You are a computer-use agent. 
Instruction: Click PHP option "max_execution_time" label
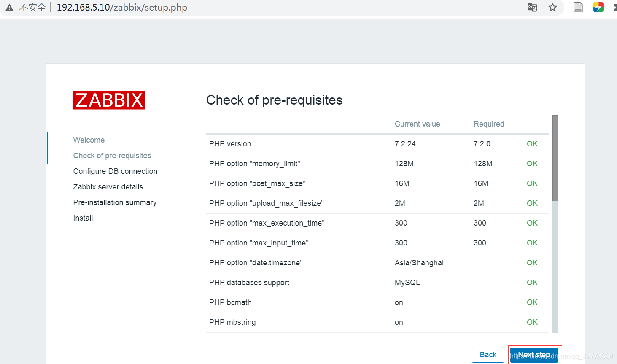(x=267, y=223)
